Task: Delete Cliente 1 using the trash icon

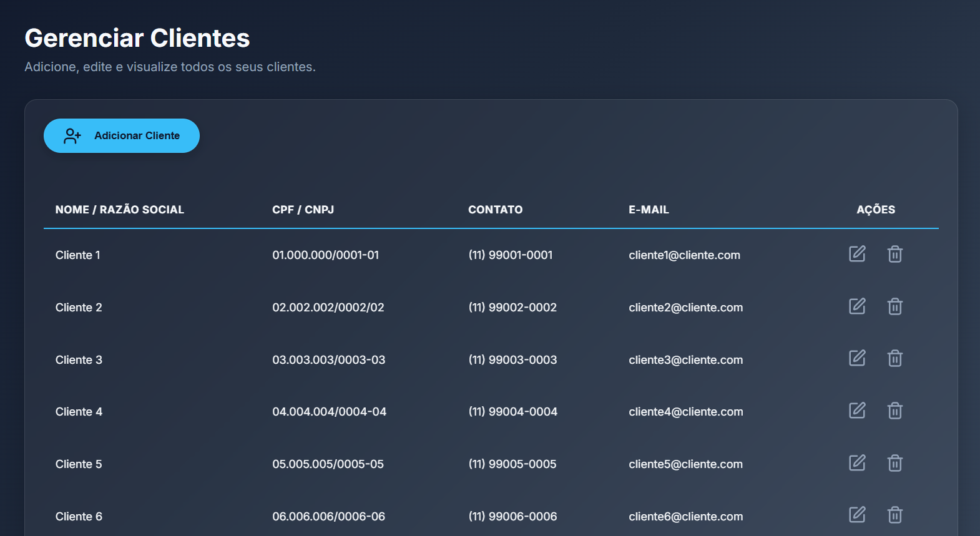Action: pos(895,254)
